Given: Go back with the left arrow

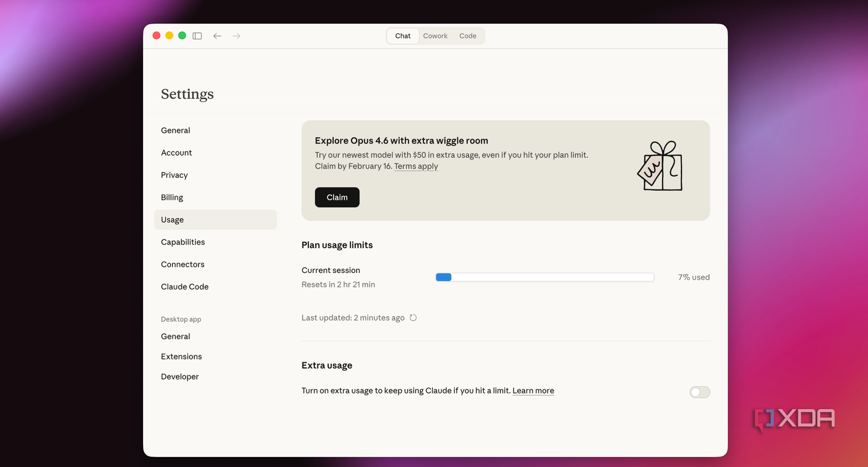Looking at the screenshot, I should tap(217, 36).
